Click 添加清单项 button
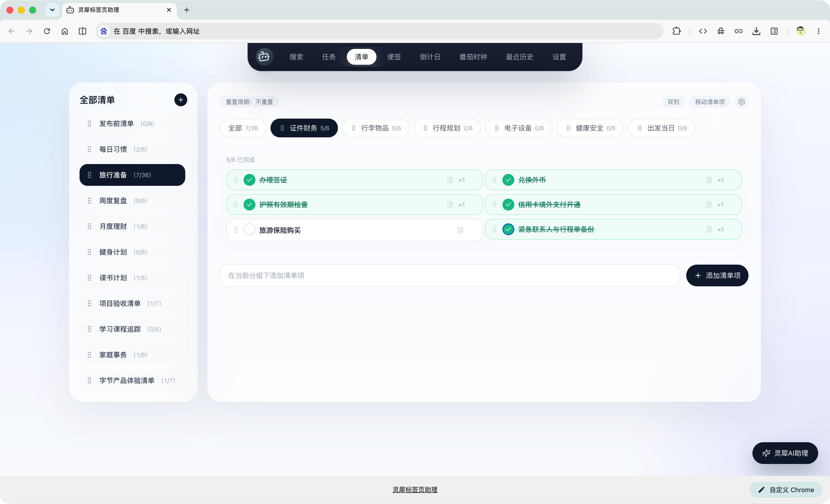 717,275
